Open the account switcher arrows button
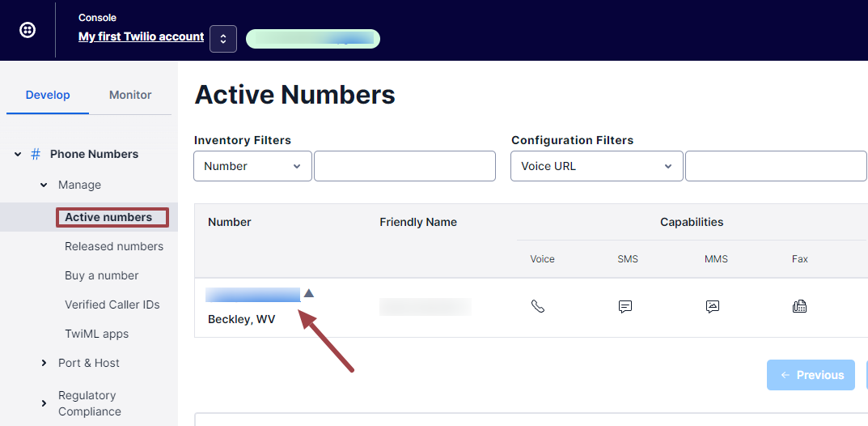The width and height of the screenshot is (868, 426). click(223, 39)
